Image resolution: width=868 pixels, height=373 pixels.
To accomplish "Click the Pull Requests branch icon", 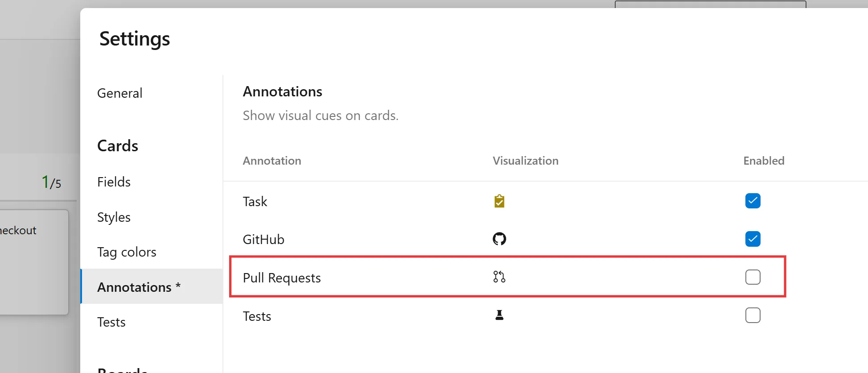I will pyautogui.click(x=499, y=277).
